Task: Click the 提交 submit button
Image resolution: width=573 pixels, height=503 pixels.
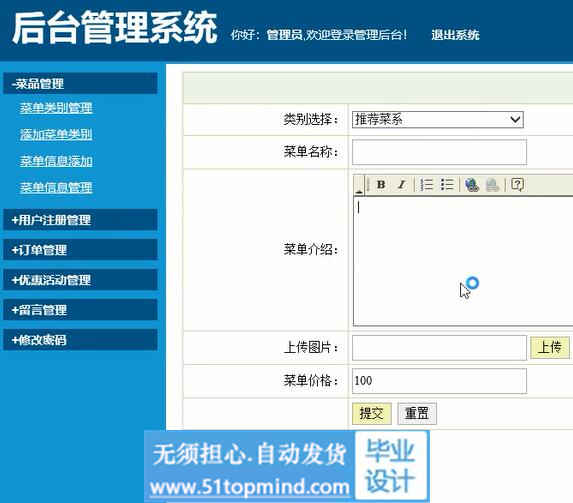Action: [x=372, y=413]
